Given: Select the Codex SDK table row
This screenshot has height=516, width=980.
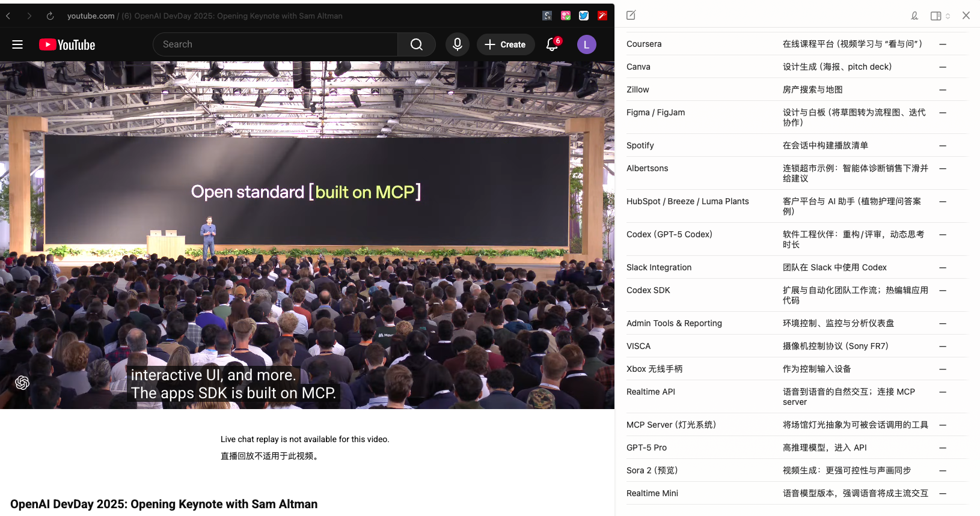Looking at the screenshot, I should tap(648, 290).
